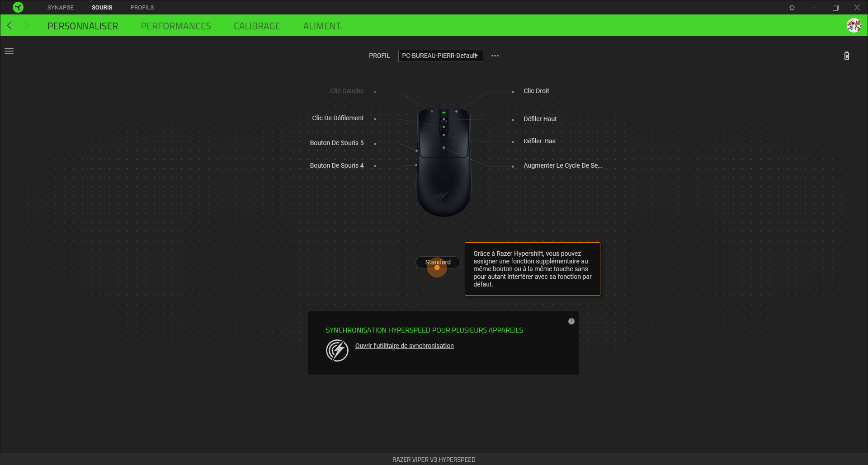
Task: Open Synapse settings gear
Action: point(792,8)
